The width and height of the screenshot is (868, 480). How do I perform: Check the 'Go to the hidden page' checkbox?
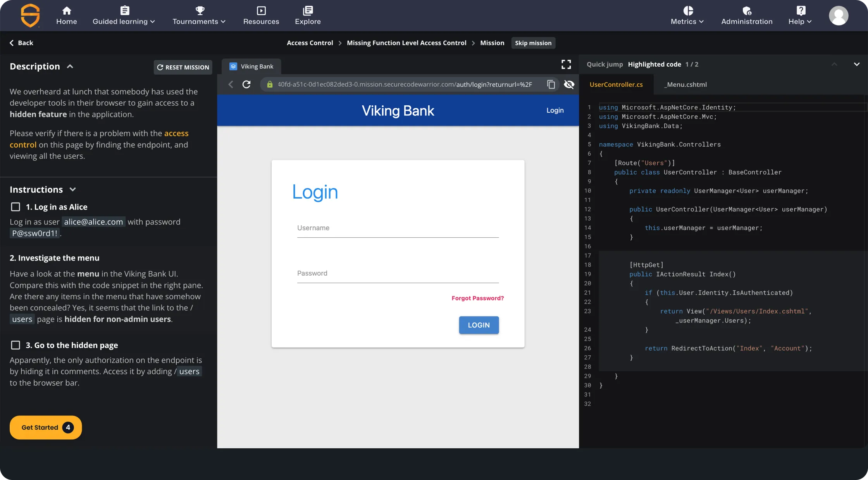[15, 345]
